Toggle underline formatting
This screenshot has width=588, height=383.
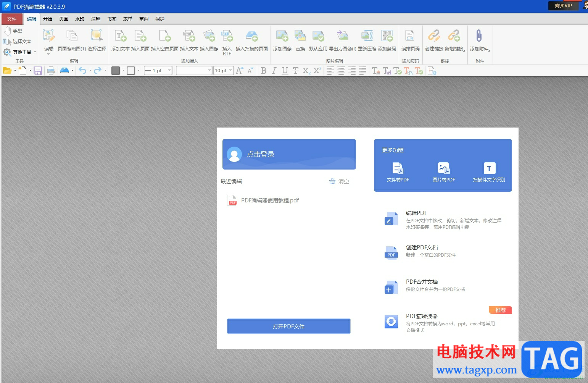[285, 71]
